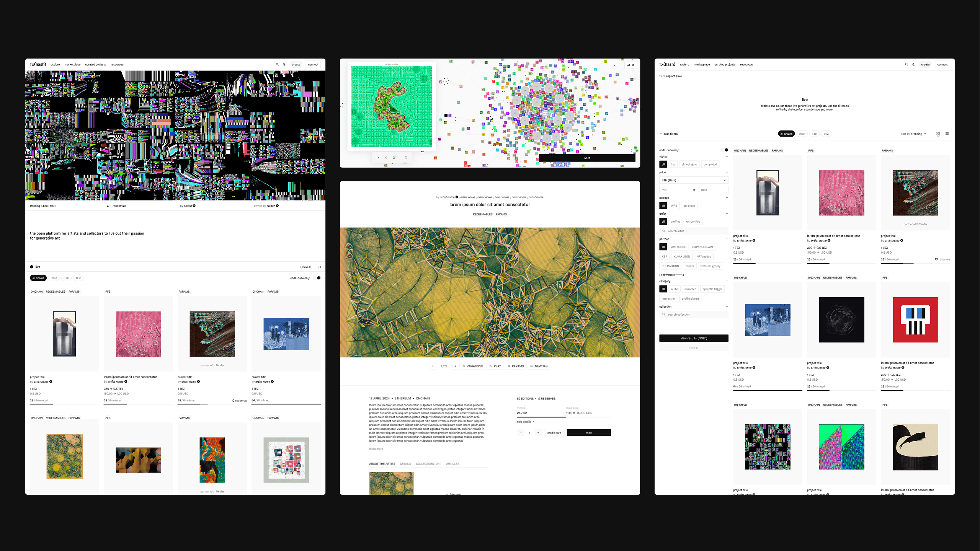Click the search icon in left page header
Viewport: 980px width, 551px height.
coord(277,64)
